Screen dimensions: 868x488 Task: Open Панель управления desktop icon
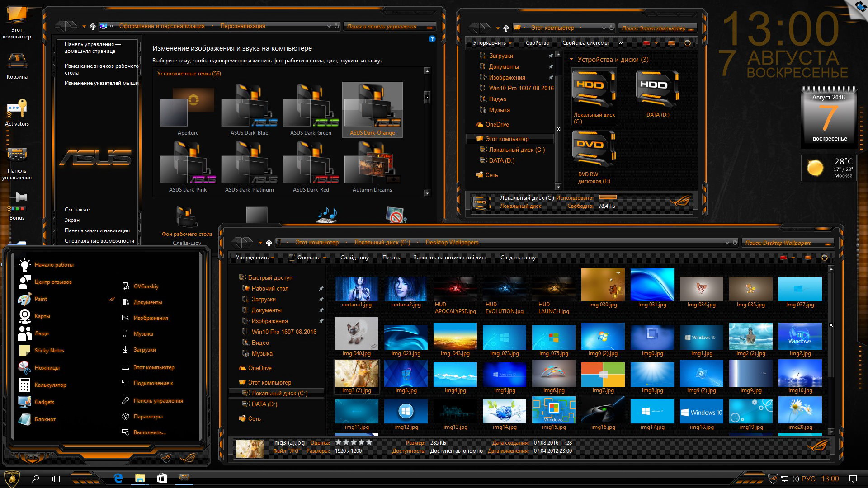pos(17,164)
